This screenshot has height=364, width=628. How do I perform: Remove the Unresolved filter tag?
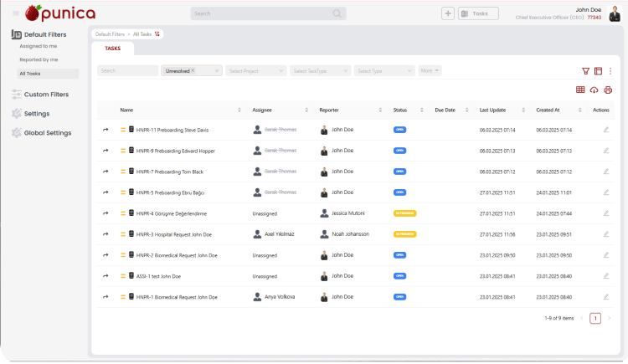(193, 70)
